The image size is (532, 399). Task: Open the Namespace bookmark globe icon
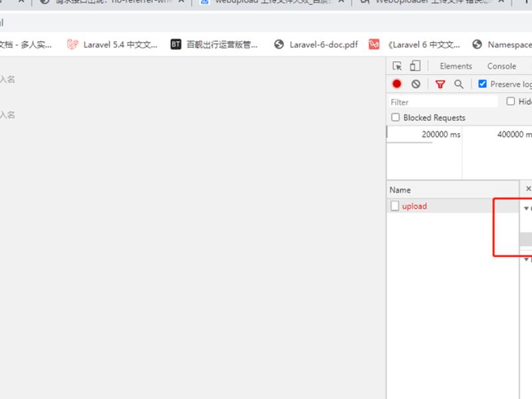(x=477, y=44)
